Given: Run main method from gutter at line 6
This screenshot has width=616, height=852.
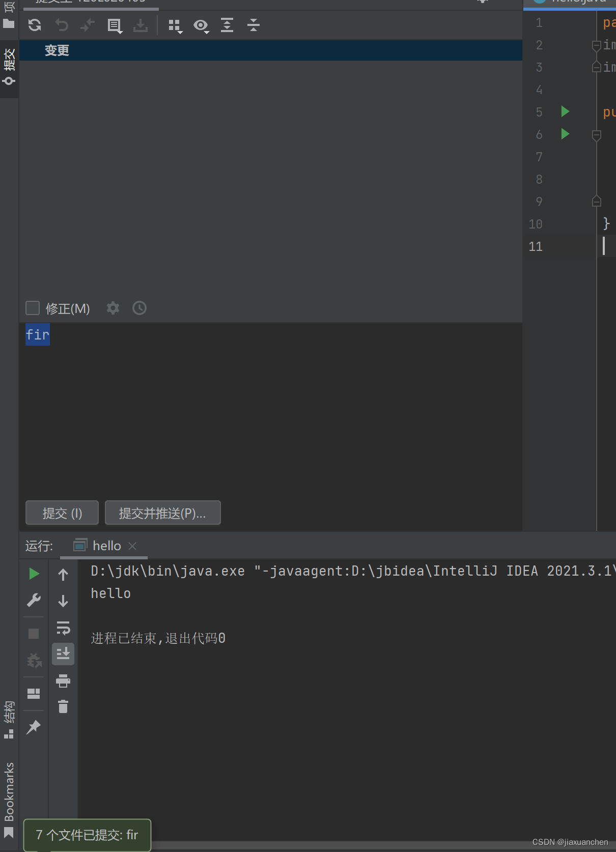Looking at the screenshot, I should 565,134.
